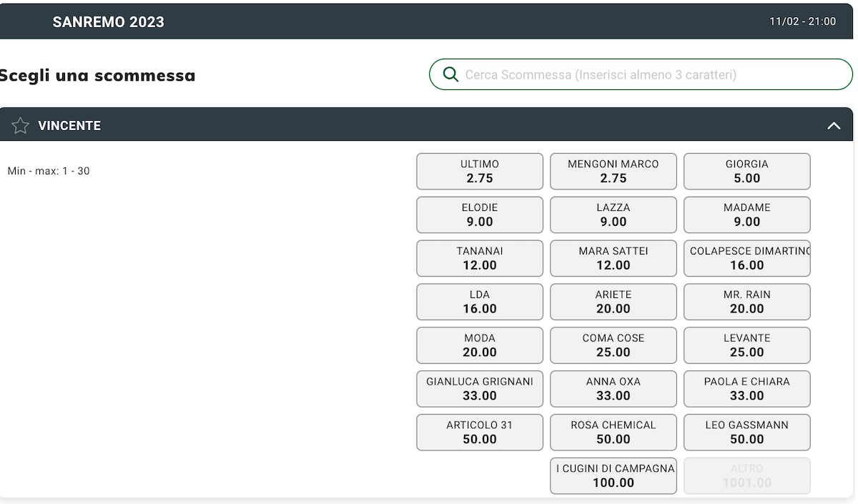
Task: Click the SANREMO 2023 event title
Action: click(109, 22)
